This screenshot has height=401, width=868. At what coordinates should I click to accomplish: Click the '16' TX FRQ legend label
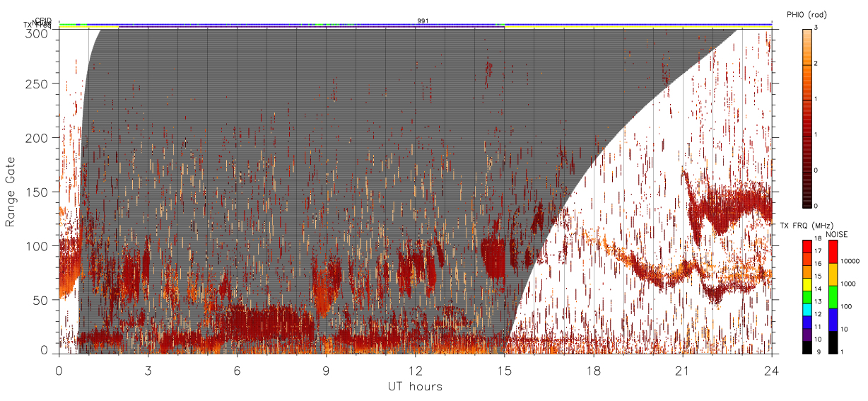point(818,263)
